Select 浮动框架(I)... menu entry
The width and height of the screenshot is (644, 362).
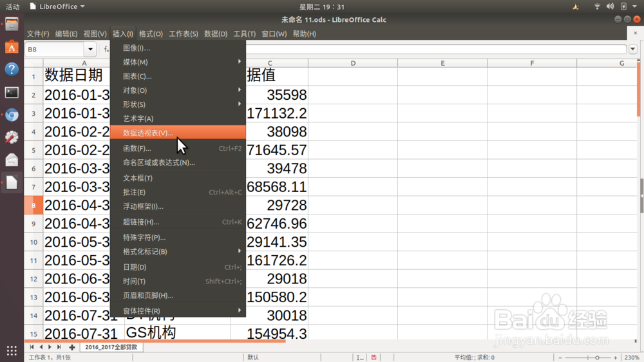(x=178, y=206)
